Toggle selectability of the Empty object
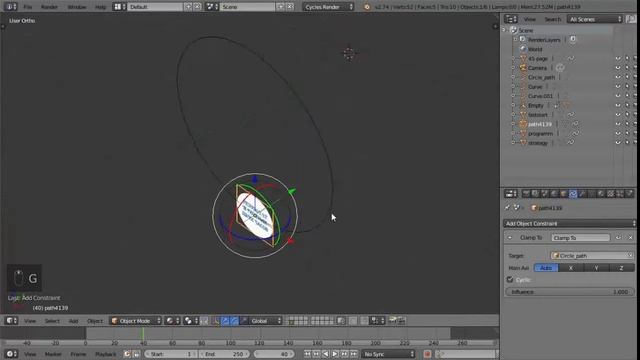The width and height of the screenshot is (640, 360). point(627,105)
